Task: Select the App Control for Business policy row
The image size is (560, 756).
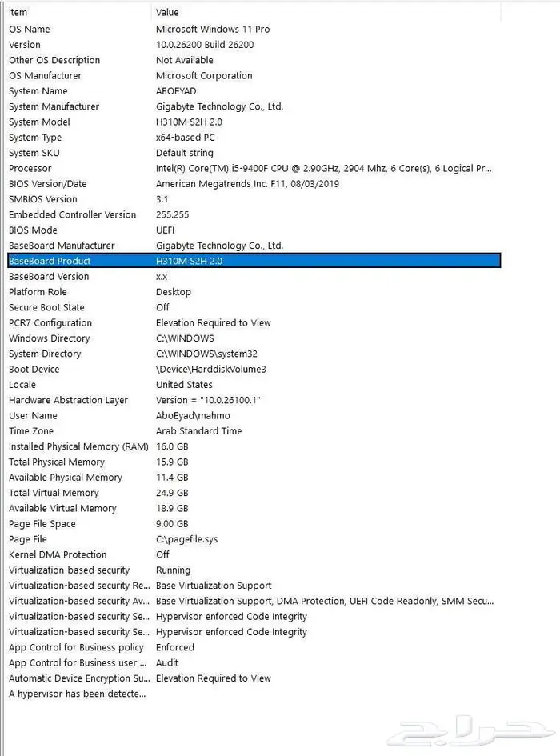Action: click(x=254, y=647)
